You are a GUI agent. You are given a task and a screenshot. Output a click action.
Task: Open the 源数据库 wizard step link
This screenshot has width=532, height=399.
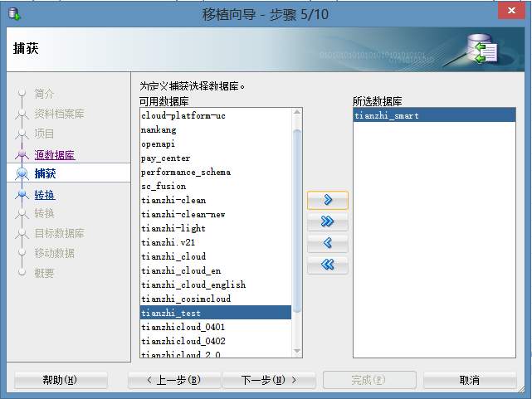(55, 155)
